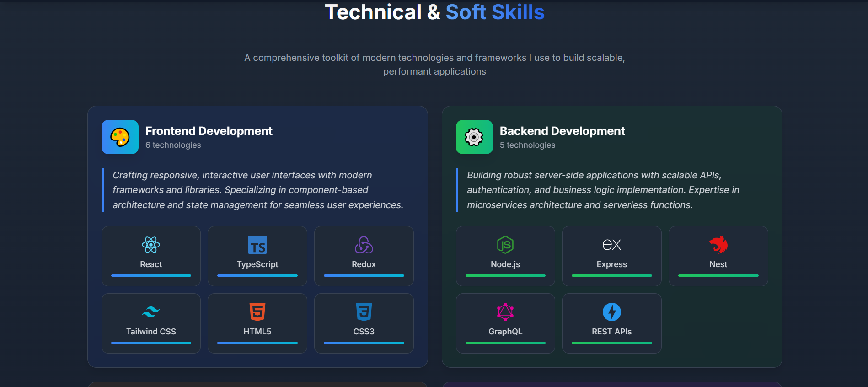Screen dimensions: 868x387
Task: Click the HTML5 shield icon
Action: click(257, 312)
